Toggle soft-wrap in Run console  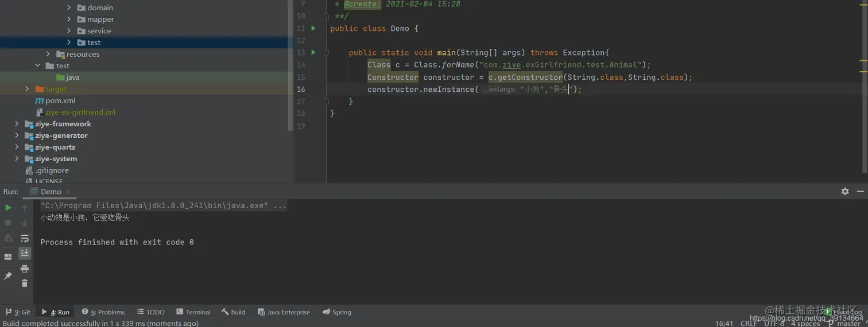[x=25, y=238]
